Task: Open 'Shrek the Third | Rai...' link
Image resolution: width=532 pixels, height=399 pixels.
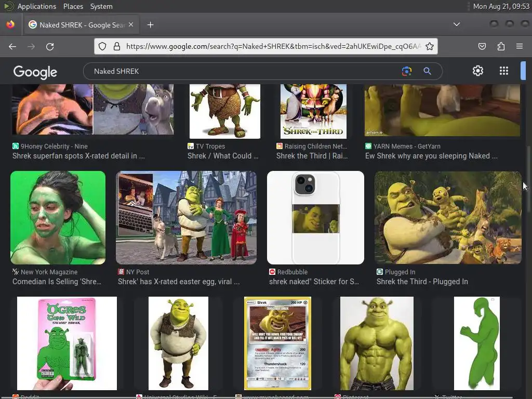Action: click(312, 156)
